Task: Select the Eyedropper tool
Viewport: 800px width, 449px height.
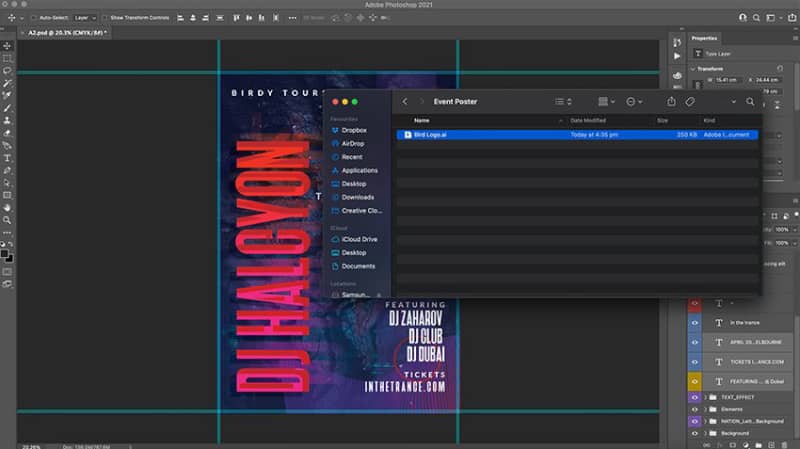Action: 7,95
